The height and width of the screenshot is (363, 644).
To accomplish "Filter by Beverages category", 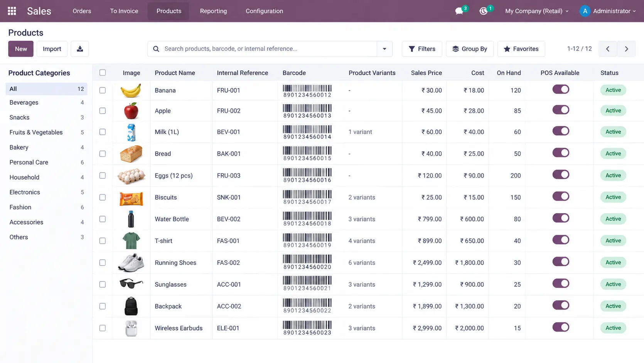I will (46, 103).
